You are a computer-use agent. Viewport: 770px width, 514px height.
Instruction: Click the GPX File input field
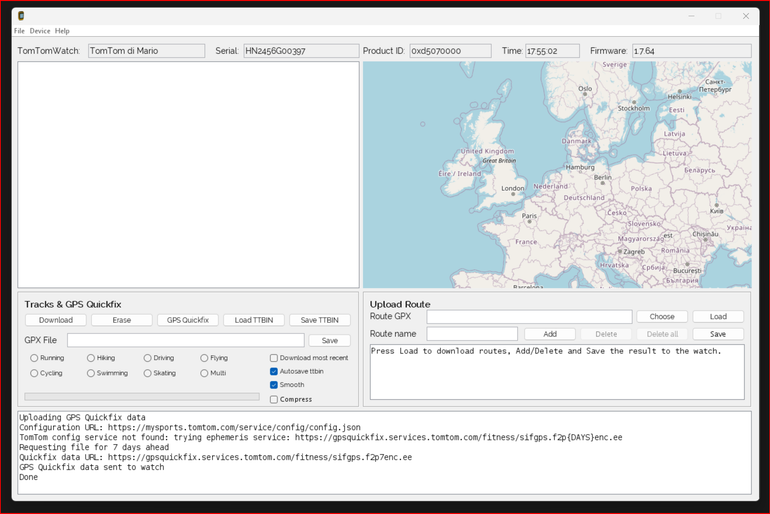coord(186,340)
